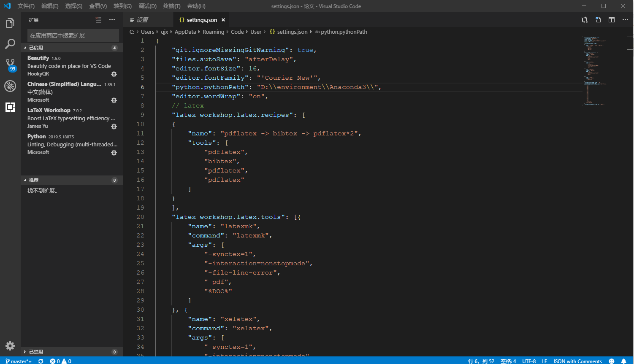
Task: Select the Extensions view icon
Action: click(10, 107)
